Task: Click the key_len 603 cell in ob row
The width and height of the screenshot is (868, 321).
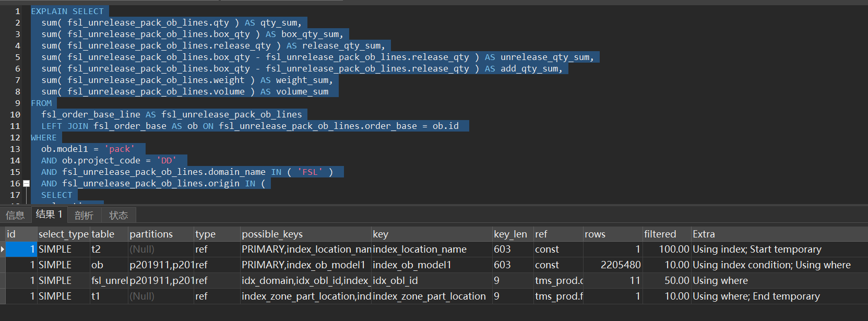Action: [513, 265]
